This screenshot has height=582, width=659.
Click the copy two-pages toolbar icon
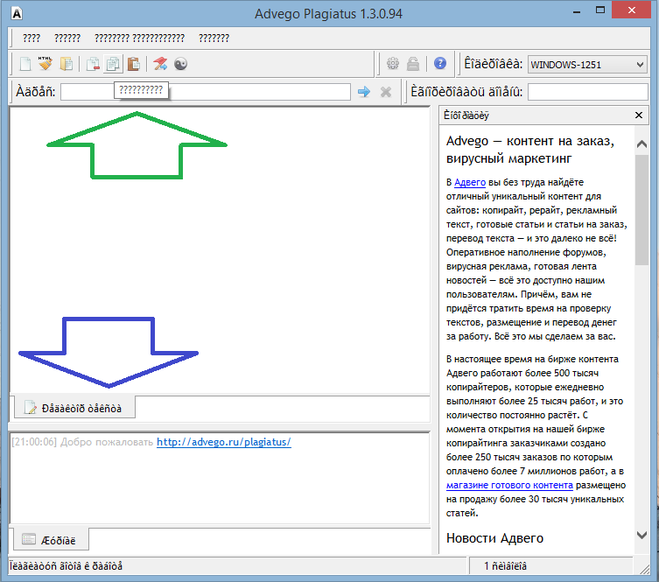click(113, 64)
